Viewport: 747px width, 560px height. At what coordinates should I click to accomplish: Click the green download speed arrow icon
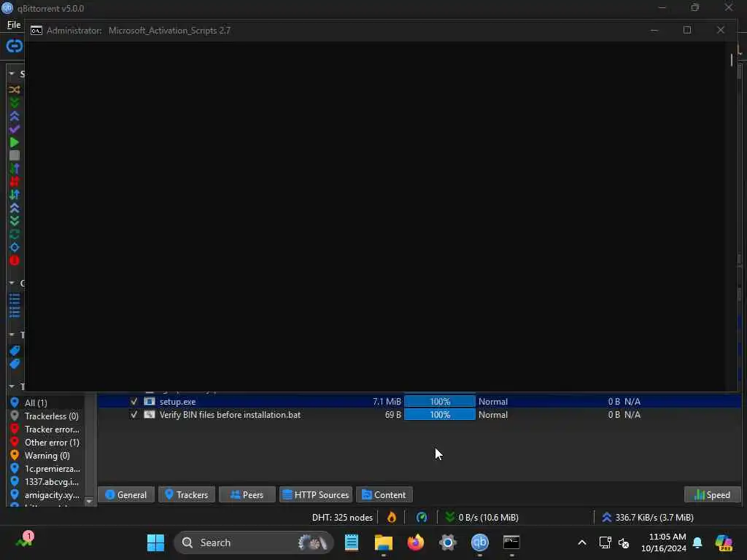point(449,517)
